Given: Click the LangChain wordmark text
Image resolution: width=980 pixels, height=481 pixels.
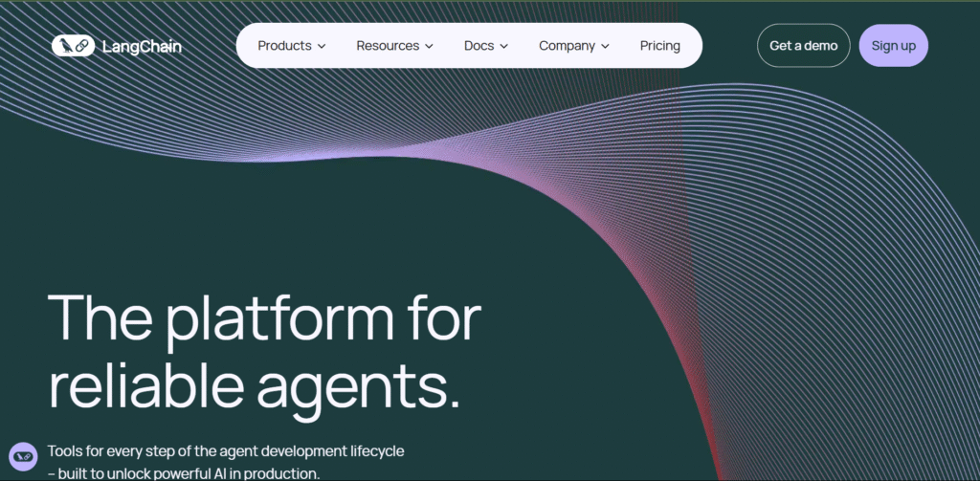Looking at the screenshot, I should [141, 46].
